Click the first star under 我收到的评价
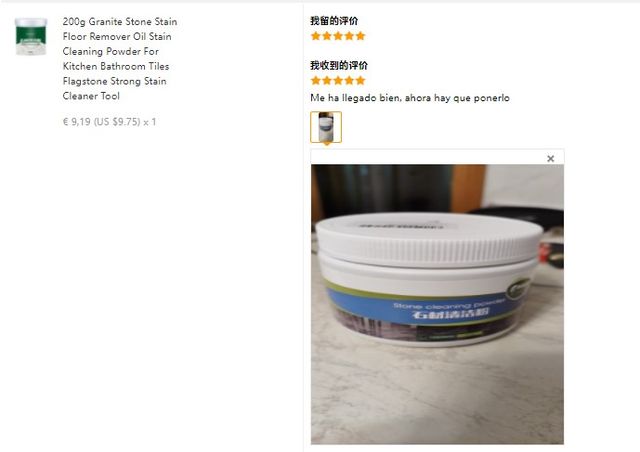This screenshot has width=640, height=452. 316,80
